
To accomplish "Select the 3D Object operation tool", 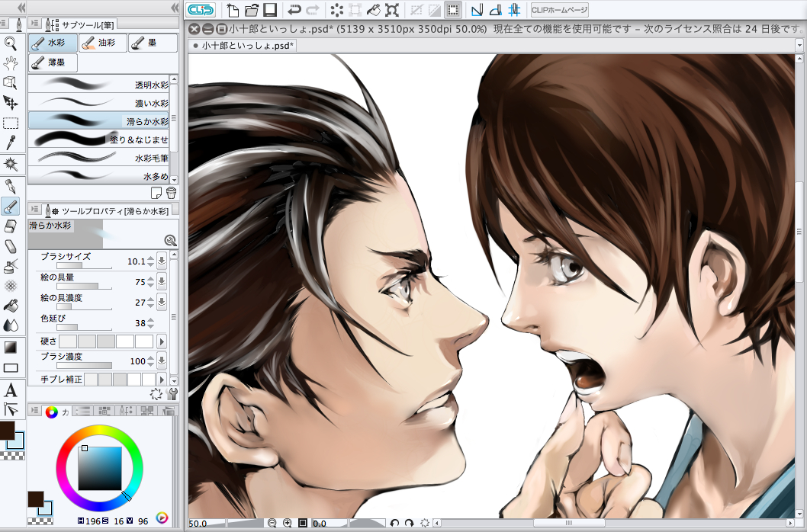I will tap(10, 83).
